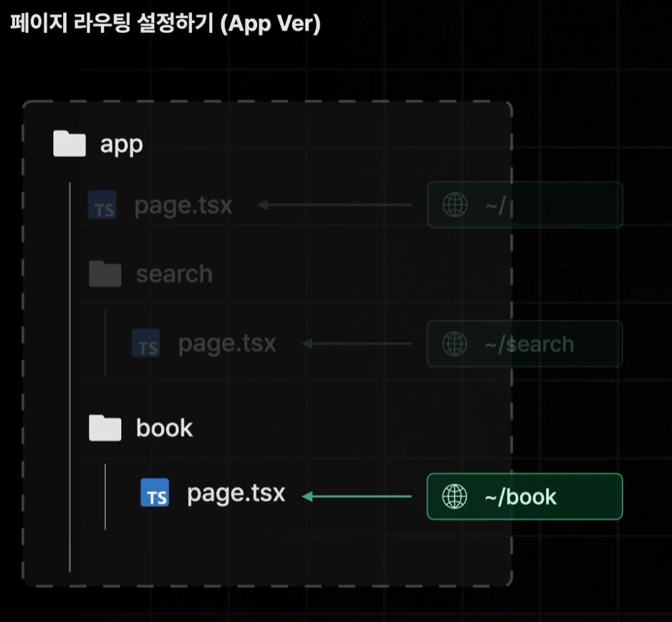Click the ~/search route URL text
The width and height of the screenshot is (672, 622).
coord(529,344)
